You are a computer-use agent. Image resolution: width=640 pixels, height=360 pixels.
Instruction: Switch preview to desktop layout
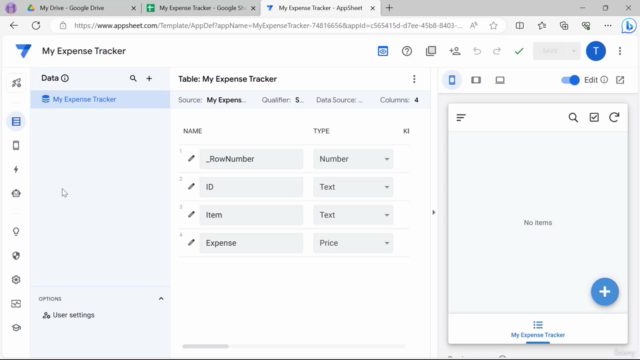click(500, 80)
